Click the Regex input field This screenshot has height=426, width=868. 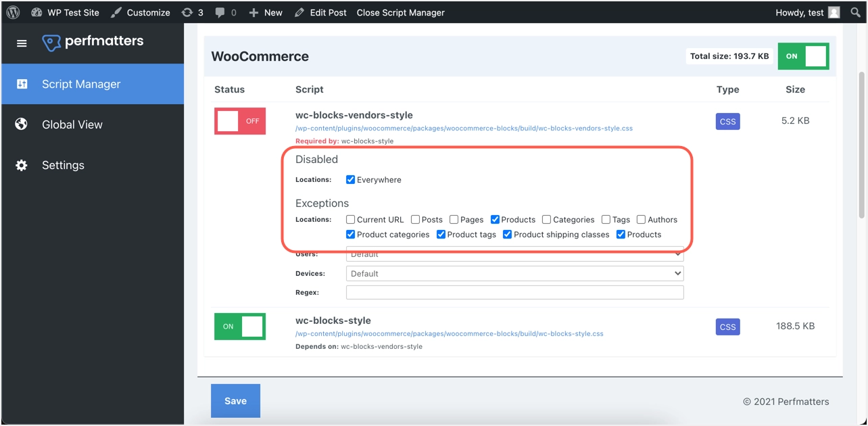tap(514, 292)
